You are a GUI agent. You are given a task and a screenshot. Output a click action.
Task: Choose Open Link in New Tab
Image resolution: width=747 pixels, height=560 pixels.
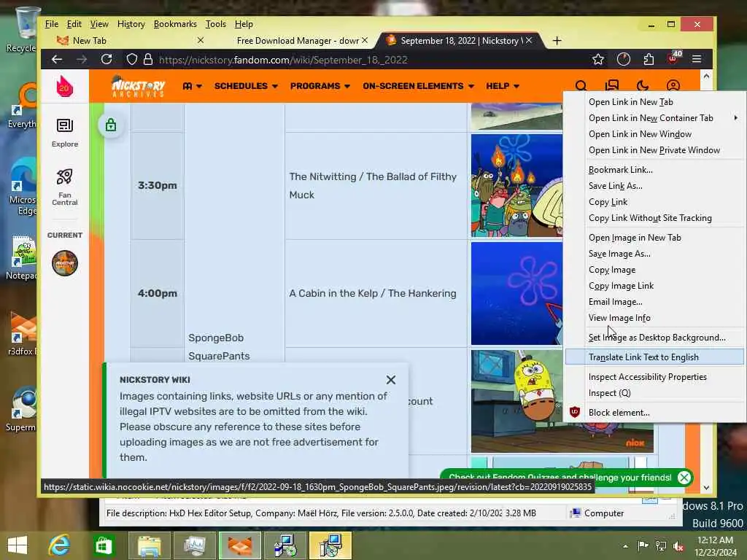point(656,101)
